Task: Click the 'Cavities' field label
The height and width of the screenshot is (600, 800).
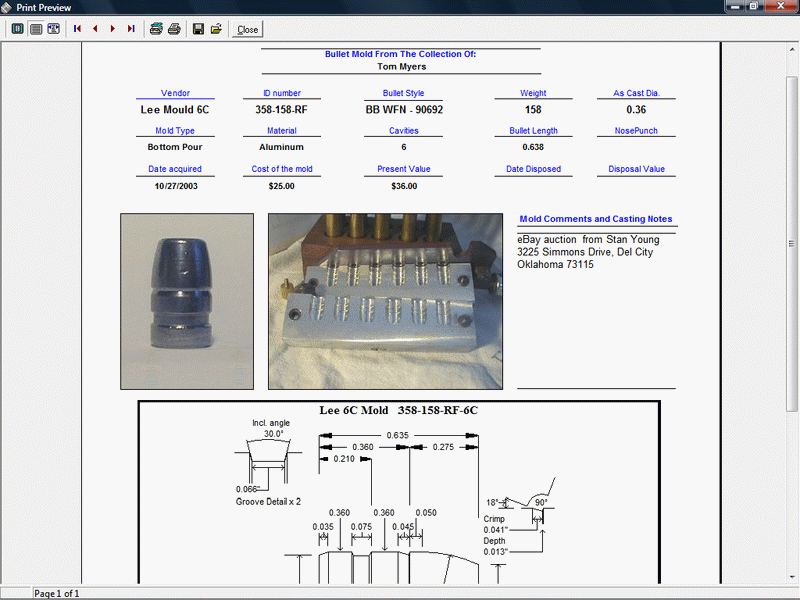Action: point(404,131)
